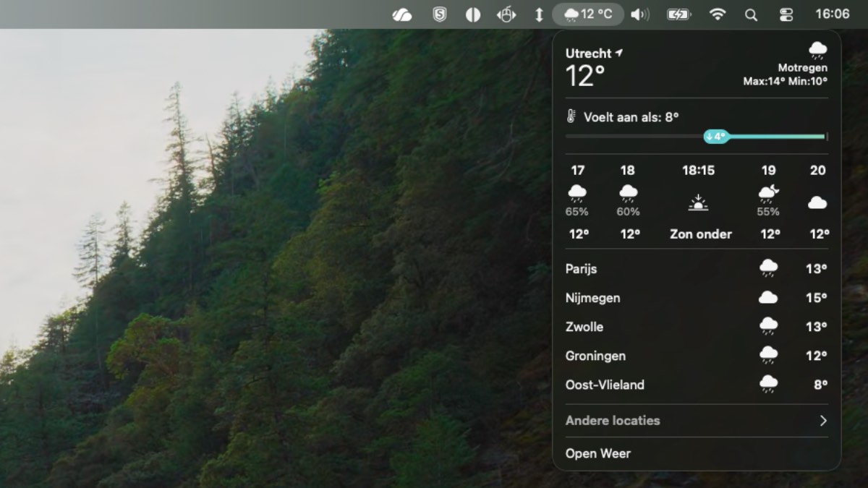Click the weather 12 °C menu bar item
The width and height of the screenshot is (868, 488).
click(x=587, y=14)
